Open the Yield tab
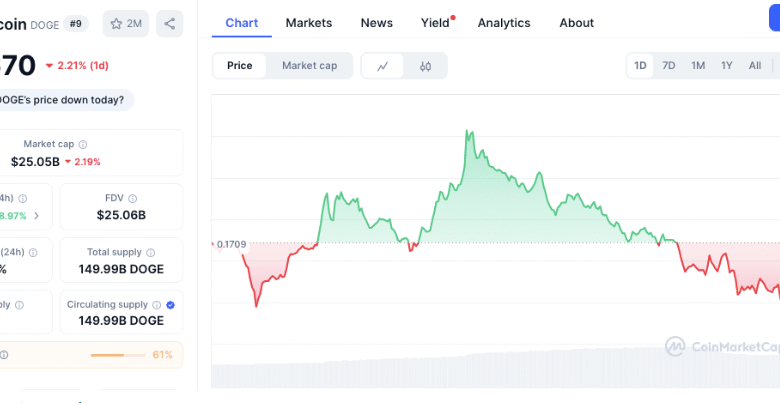780x403 pixels. (x=435, y=23)
